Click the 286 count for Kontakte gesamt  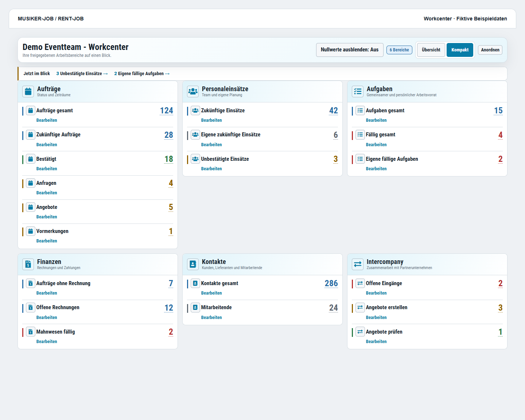click(x=331, y=283)
